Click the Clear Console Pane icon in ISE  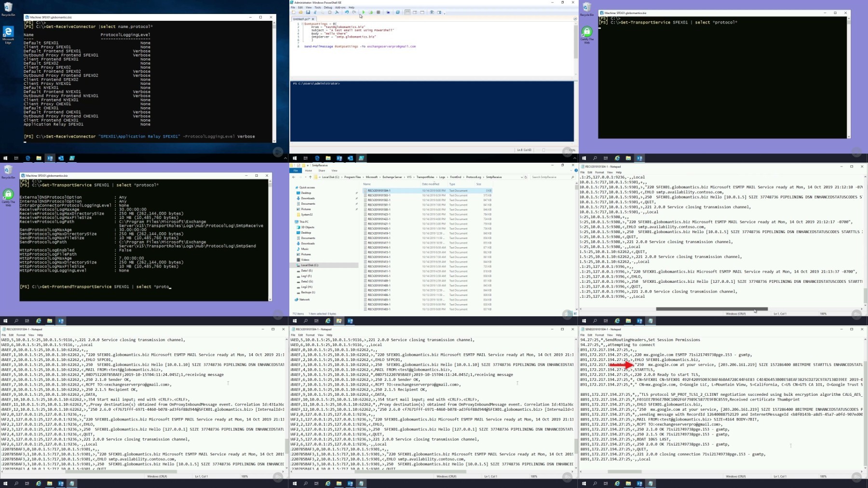coord(337,12)
